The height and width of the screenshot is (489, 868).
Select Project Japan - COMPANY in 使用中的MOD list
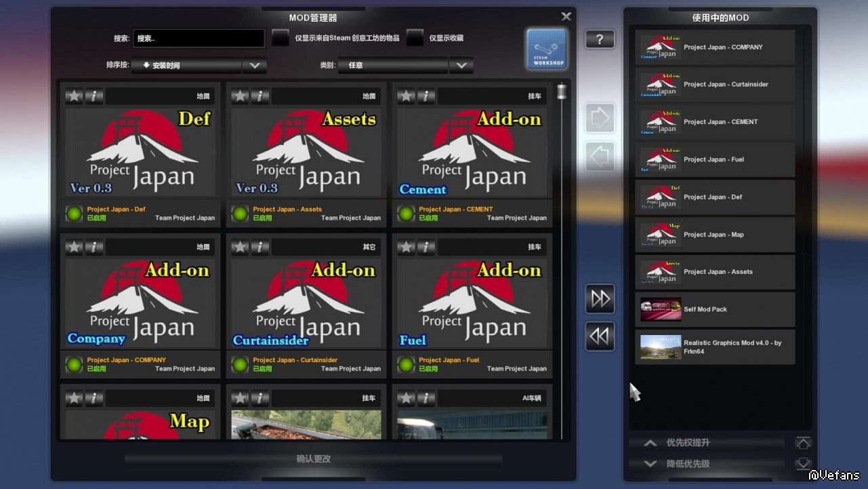click(x=715, y=47)
